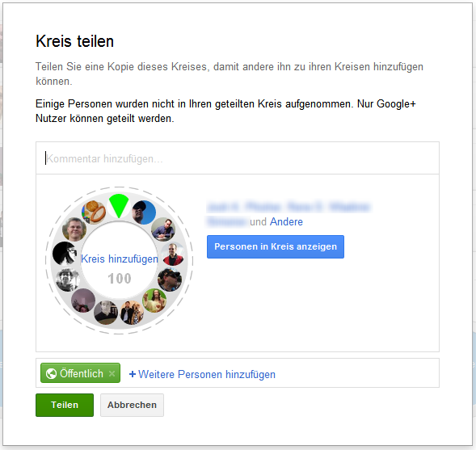The height and width of the screenshot is (450, 476).
Task: Select dark grey masked face avatar at bottom
Action: pos(106,313)
